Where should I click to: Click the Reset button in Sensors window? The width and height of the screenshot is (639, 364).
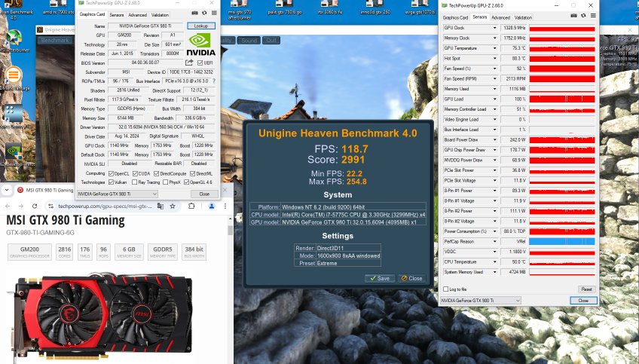587,289
